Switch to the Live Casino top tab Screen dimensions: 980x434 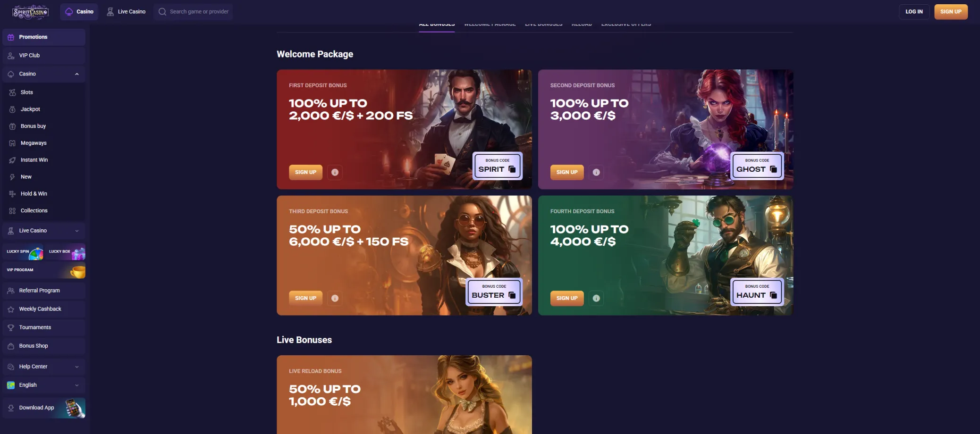(x=126, y=12)
